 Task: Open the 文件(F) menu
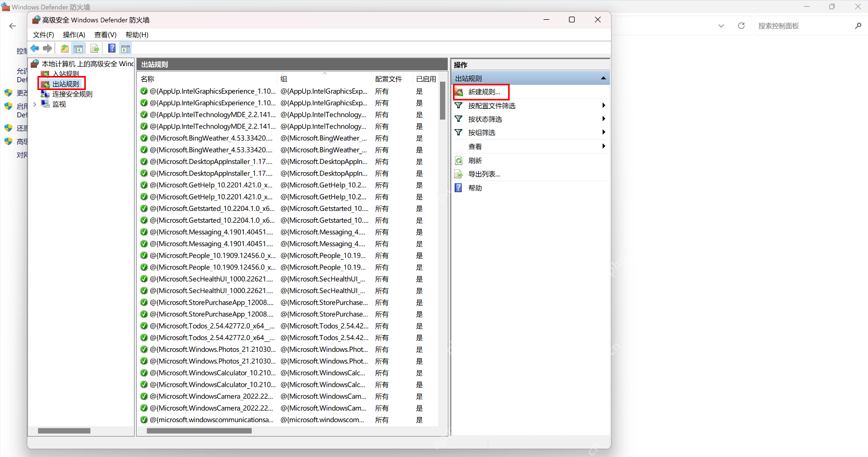[x=43, y=35]
